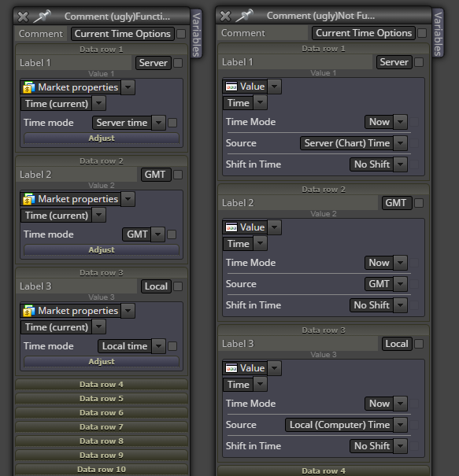Open Time dropdown arrow in right Value 1
The image size is (459, 476).
tap(261, 103)
